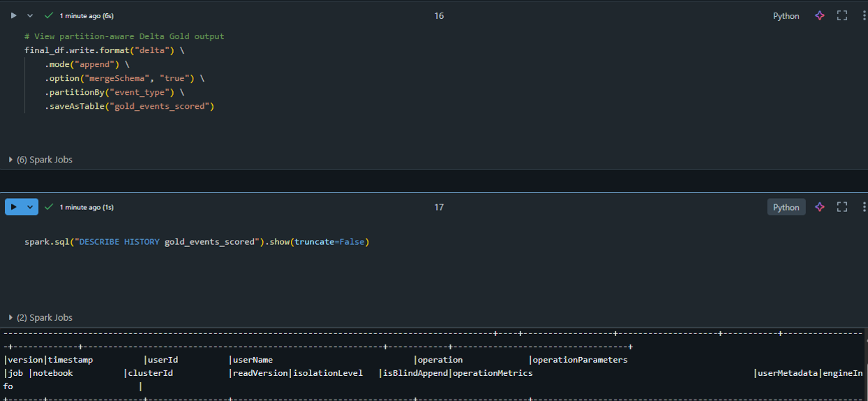Open run options dropdown for cell 16
Viewport: 868px width, 401px height.
click(x=30, y=15)
